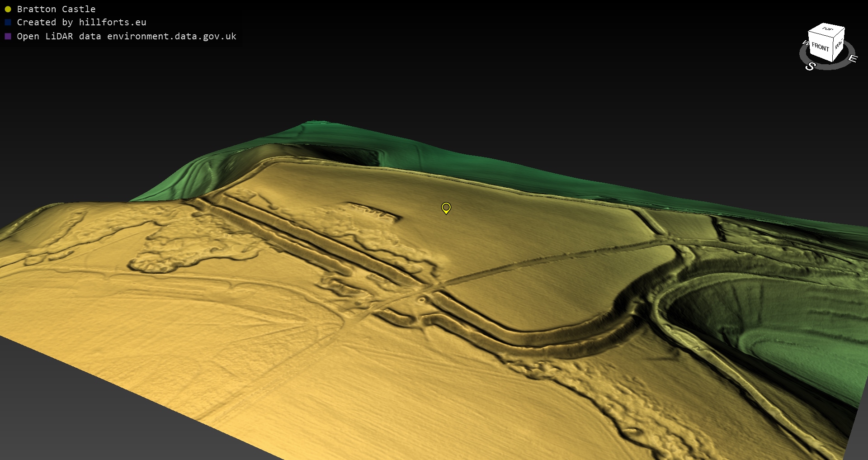Screen dimensions: 868x460
Task: Click the yellow circle beside Bratton Castle
Action: [8, 9]
